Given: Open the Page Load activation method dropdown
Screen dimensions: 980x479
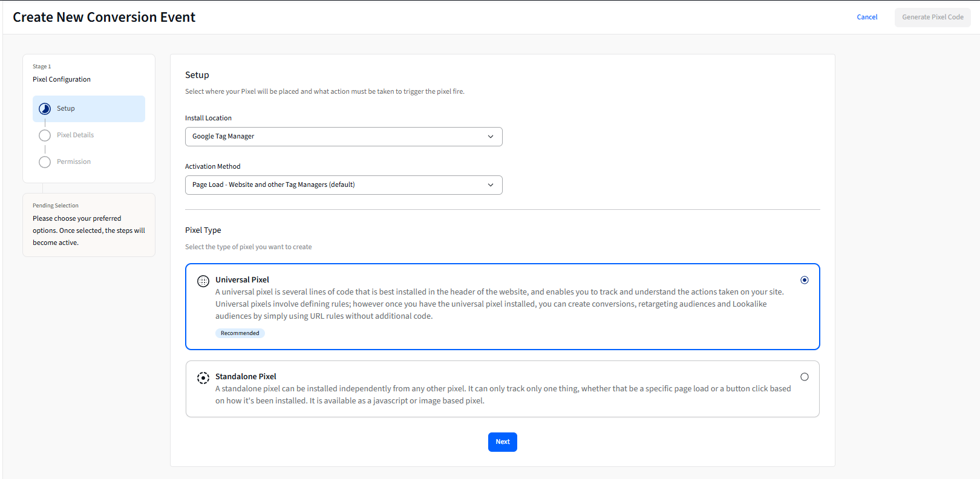Looking at the screenshot, I should (344, 185).
